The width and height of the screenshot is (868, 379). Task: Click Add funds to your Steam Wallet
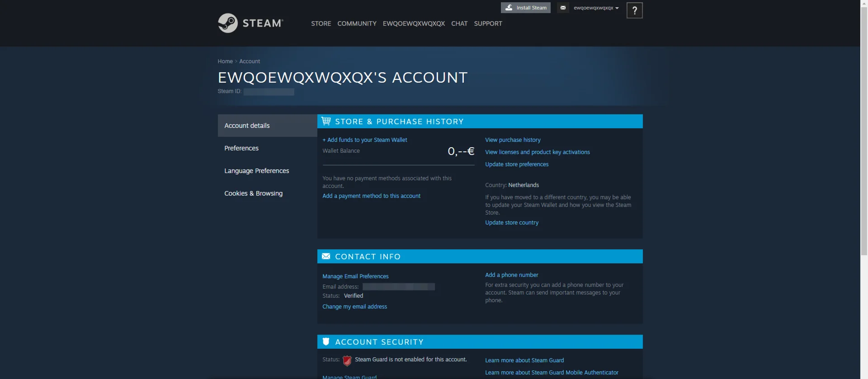(365, 140)
